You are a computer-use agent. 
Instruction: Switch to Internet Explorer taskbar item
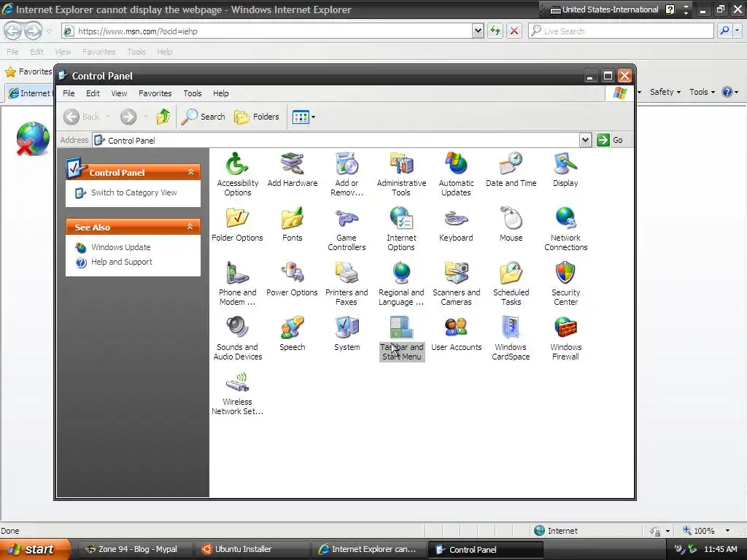pyautogui.click(x=368, y=549)
